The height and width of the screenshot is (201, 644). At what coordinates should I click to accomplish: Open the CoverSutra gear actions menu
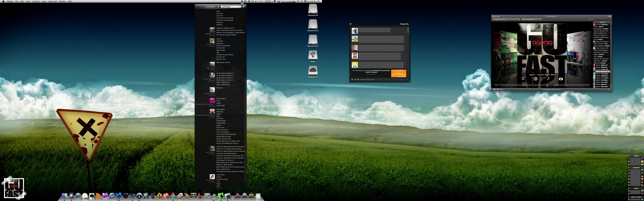tap(244, 7)
